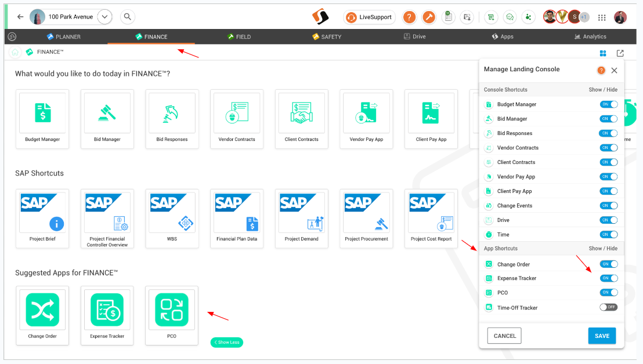Toggle Vendor Pay App shortcut visibility
Viewport: 643px width, 364px height.
[609, 176]
